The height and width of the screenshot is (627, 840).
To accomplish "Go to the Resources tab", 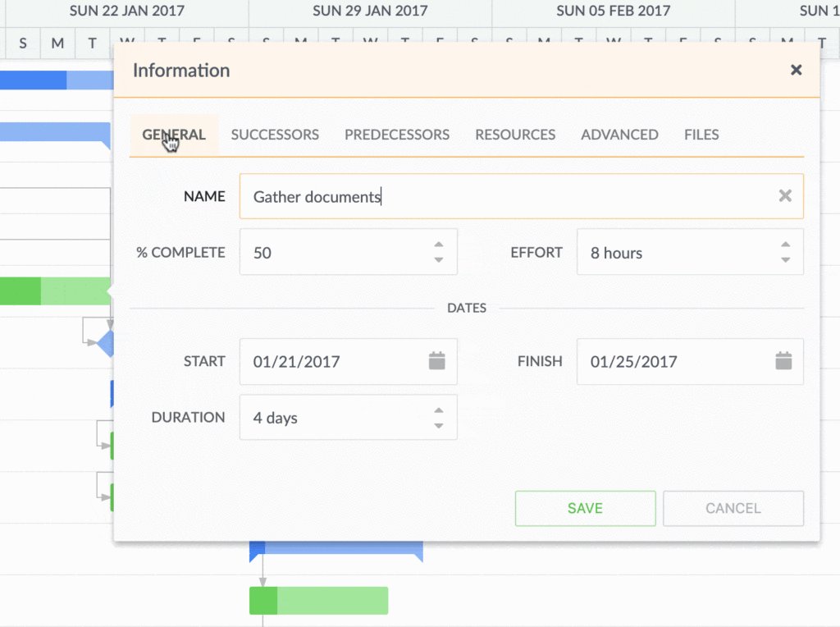I will click(515, 135).
